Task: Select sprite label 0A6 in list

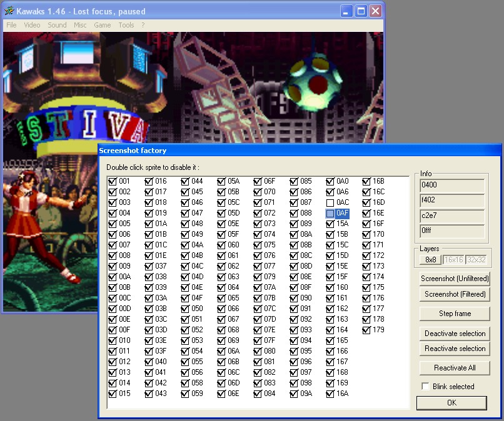Action: [x=342, y=192]
